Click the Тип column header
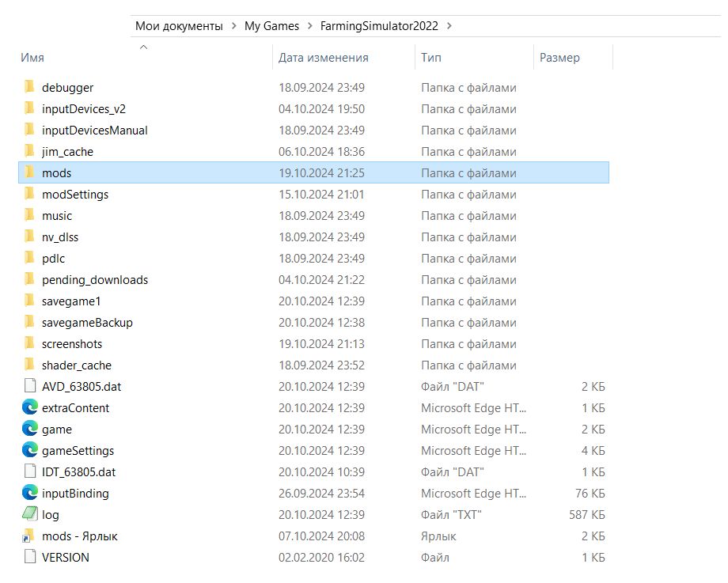Image resolution: width=728 pixels, height=583 pixels. pyautogui.click(x=431, y=58)
